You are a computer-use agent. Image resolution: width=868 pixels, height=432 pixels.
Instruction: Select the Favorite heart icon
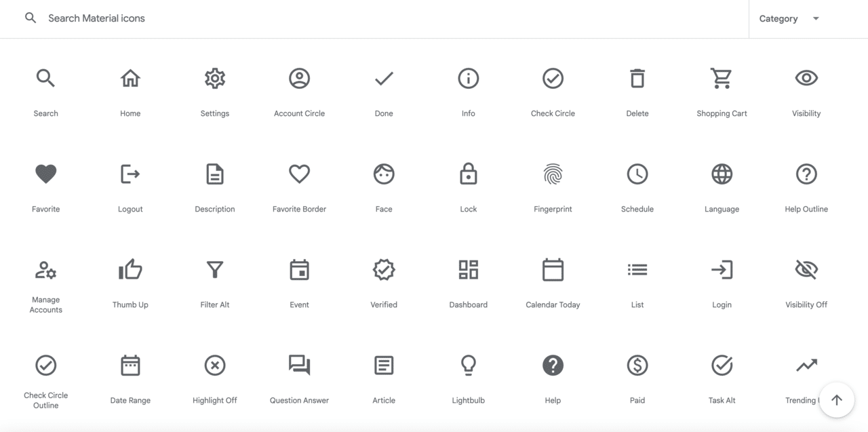(x=45, y=174)
